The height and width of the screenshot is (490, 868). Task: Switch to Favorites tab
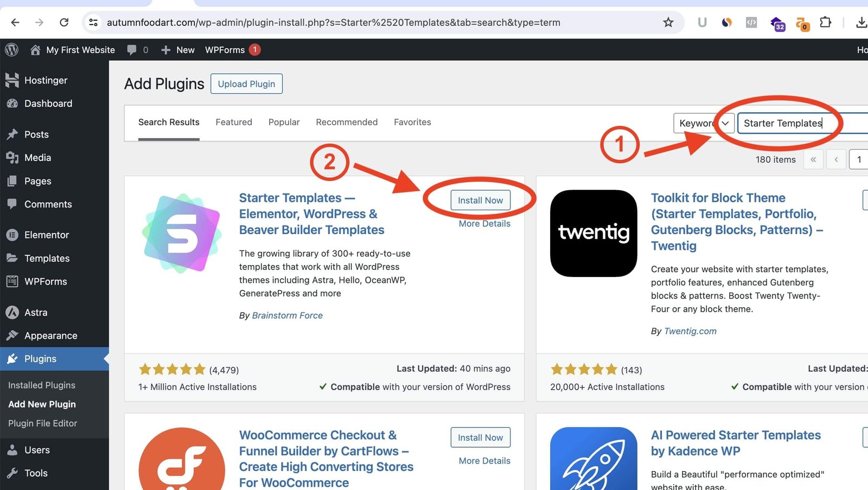[412, 122]
